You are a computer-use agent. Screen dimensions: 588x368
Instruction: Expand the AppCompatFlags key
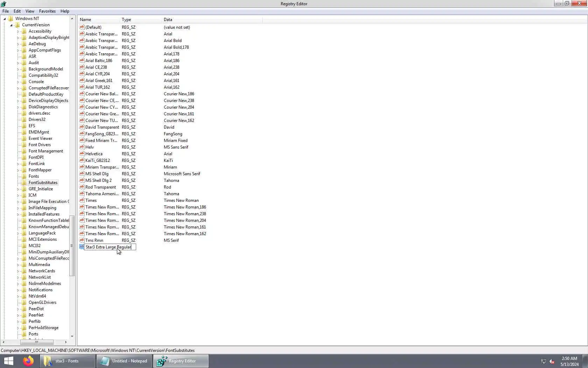(x=18, y=50)
